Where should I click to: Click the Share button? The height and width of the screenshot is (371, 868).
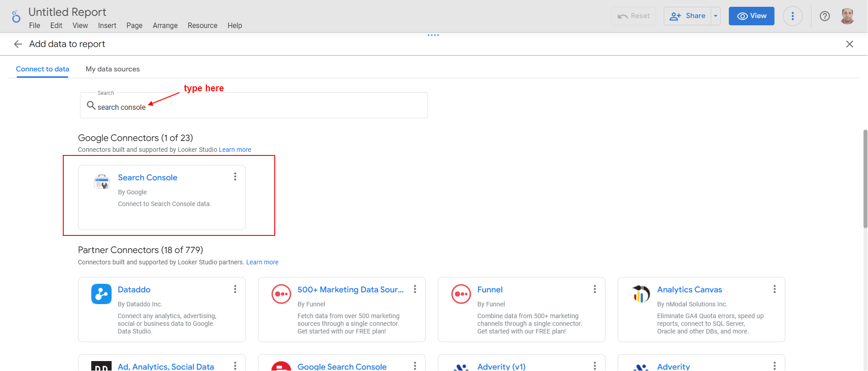[688, 16]
